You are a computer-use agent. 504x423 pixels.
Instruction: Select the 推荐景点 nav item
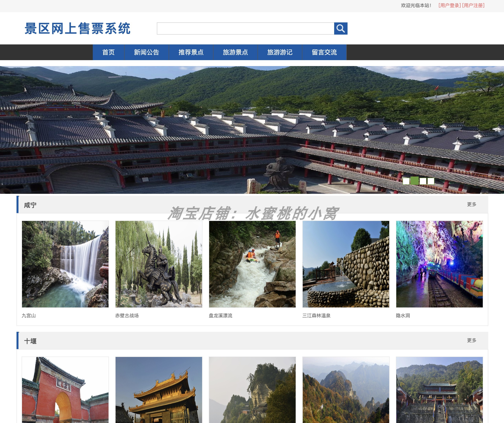(x=191, y=52)
